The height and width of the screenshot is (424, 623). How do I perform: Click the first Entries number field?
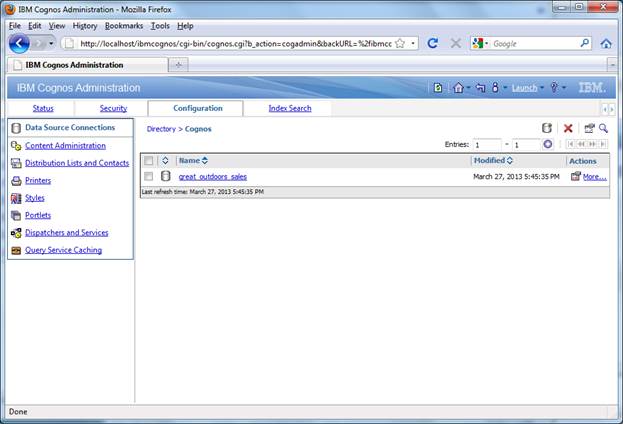(x=487, y=145)
